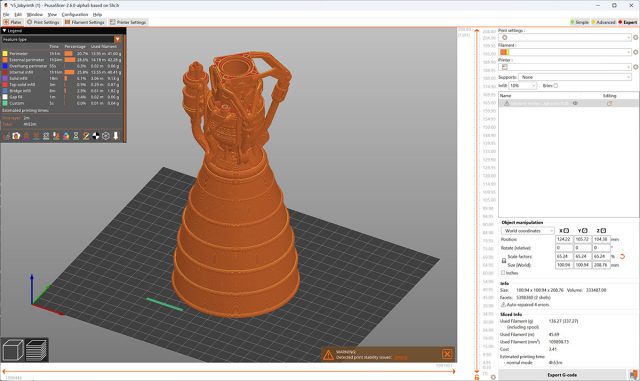Open the Configuration menu
Screen dimensions: 640x381
tap(75, 14)
